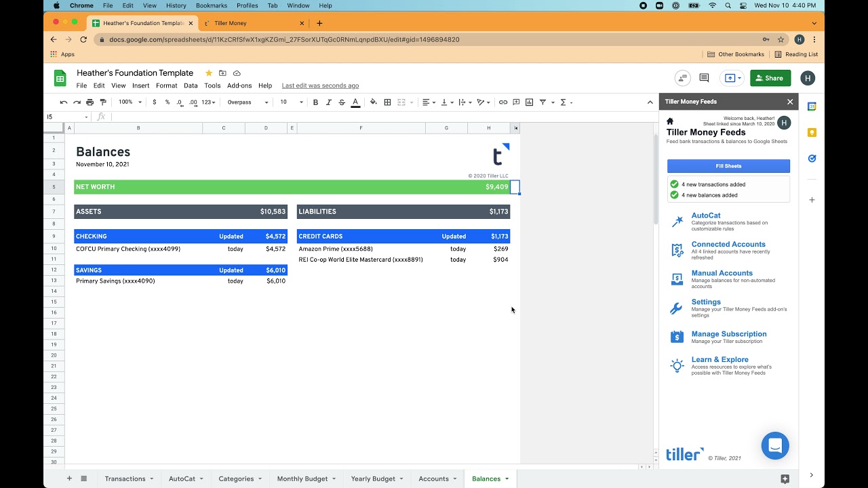868x488 pixels.
Task: Toggle italic formatting
Action: (329, 102)
